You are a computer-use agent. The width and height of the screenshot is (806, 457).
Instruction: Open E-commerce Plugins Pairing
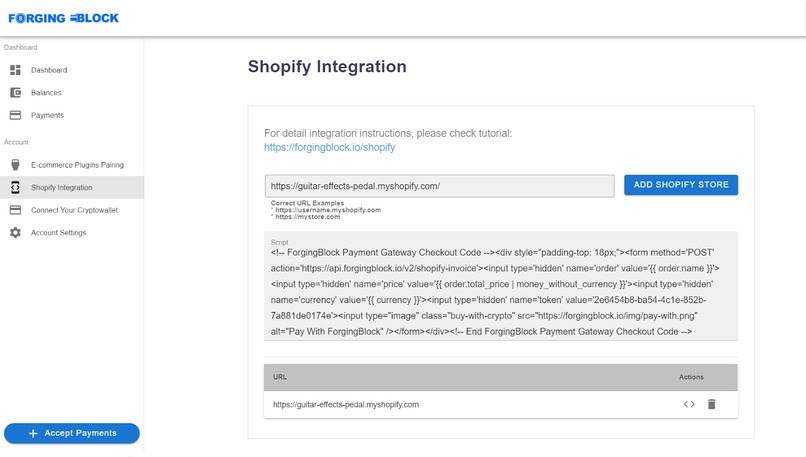(x=72, y=164)
